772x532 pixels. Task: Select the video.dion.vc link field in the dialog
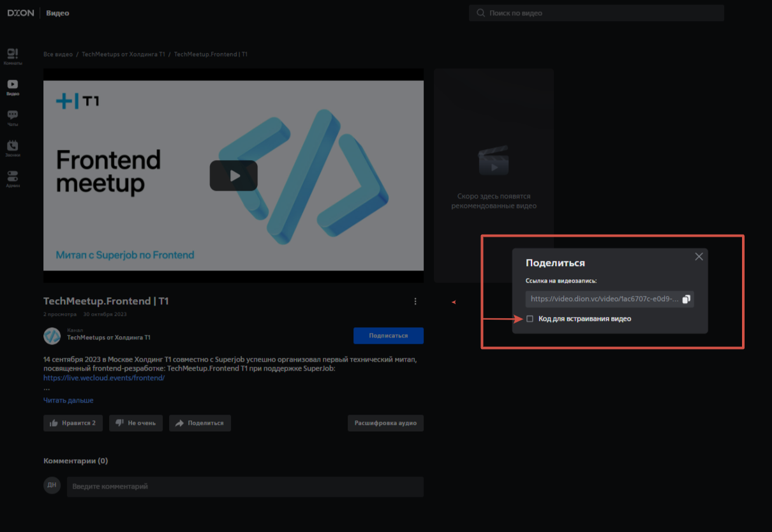point(609,299)
